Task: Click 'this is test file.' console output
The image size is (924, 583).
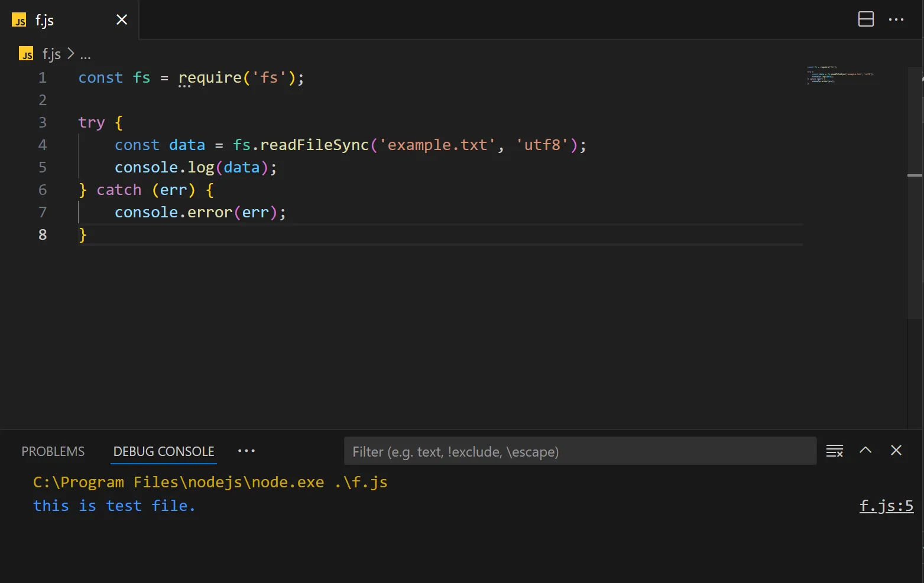Action: coord(114,506)
